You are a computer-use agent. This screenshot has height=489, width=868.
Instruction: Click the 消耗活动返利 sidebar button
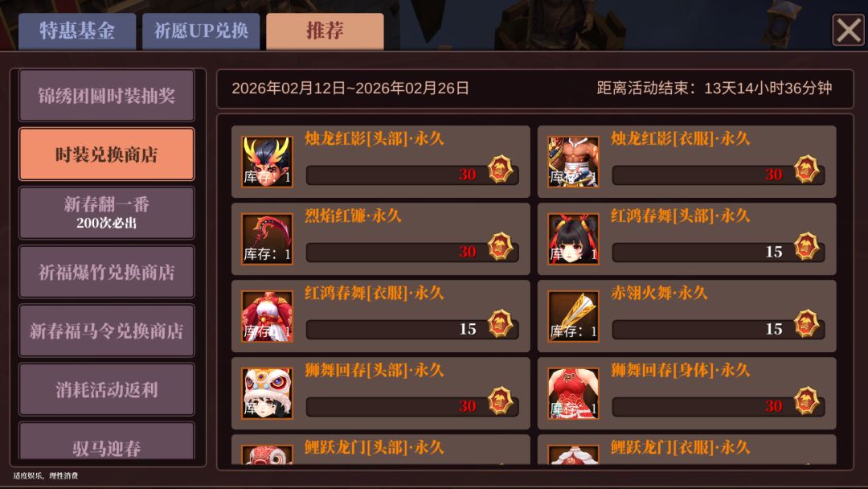pyautogui.click(x=107, y=389)
